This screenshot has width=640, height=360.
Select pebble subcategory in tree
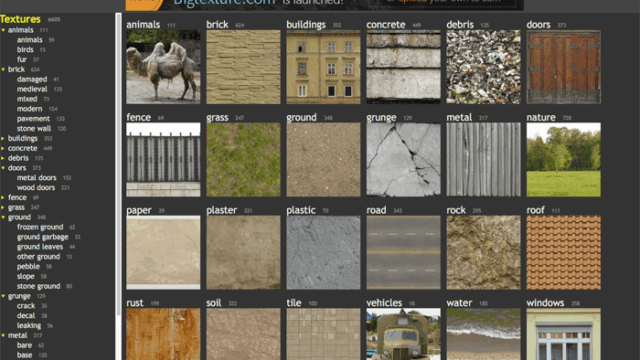click(x=28, y=267)
